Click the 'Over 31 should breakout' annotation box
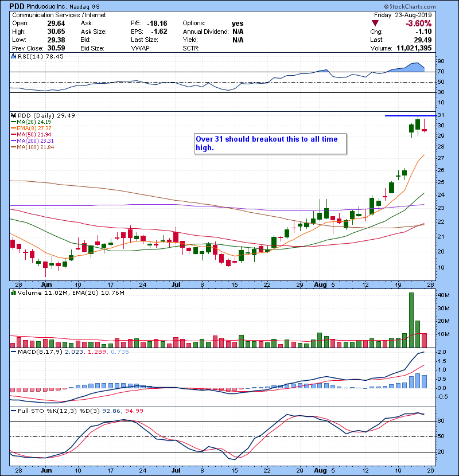Image resolution: width=459 pixels, height=476 pixels. (270, 143)
